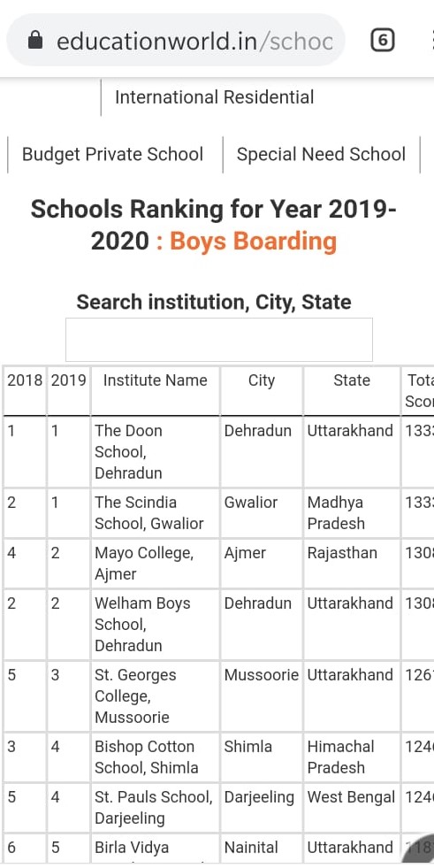Screen dimensions: 434x868
Task: Open The Doon School, Dehradun entry
Action: pos(129,452)
